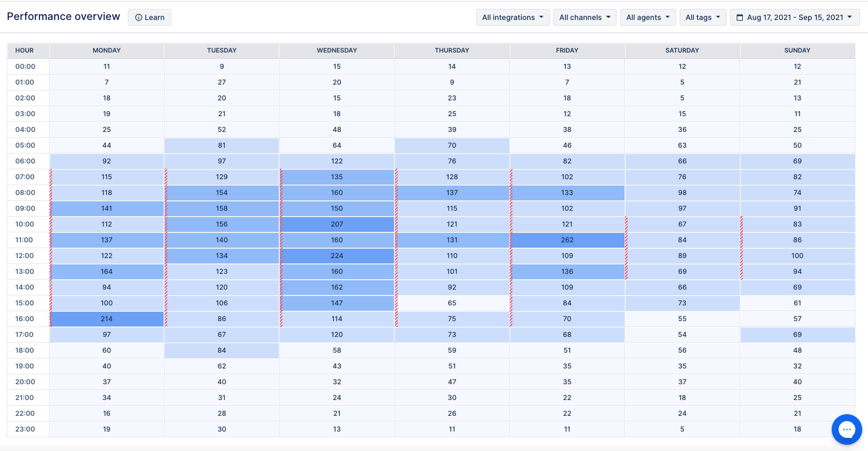Click the Sunday 20:00 cell showing 40
Image resolution: width=868 pixels, height=451 pixels.
798,382
